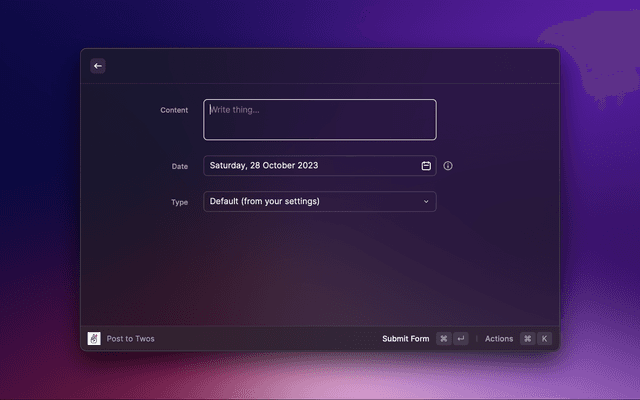Click the 'Write thing...' placeholder text
The width and height of the screenshot is (640, 400).
tap(236, 110)
